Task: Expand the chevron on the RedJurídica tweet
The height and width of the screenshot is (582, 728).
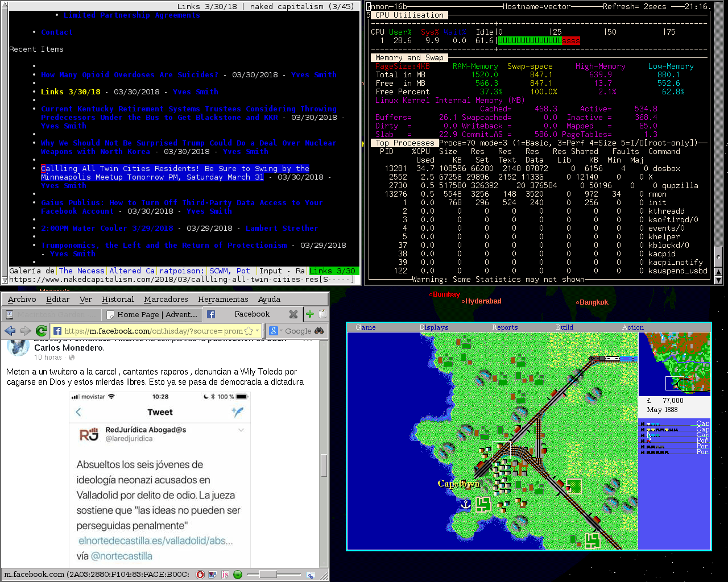Action: 241,430
